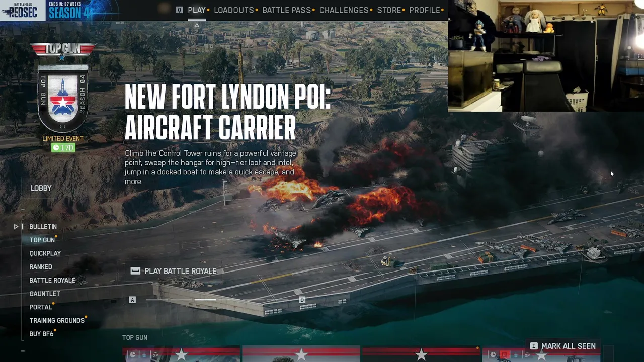Click Play Battle Royale button
The height and width of the screenshot is (362, 644).
[174, 271]
